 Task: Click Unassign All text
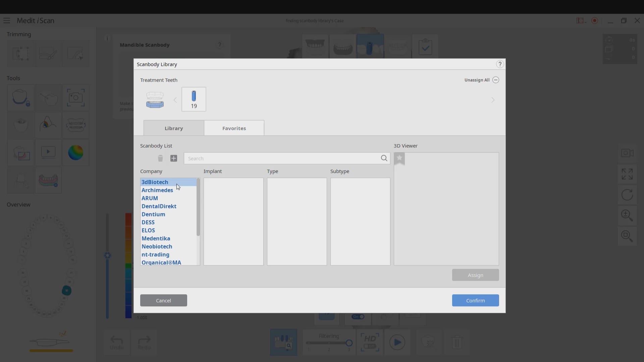coord(477,80)
